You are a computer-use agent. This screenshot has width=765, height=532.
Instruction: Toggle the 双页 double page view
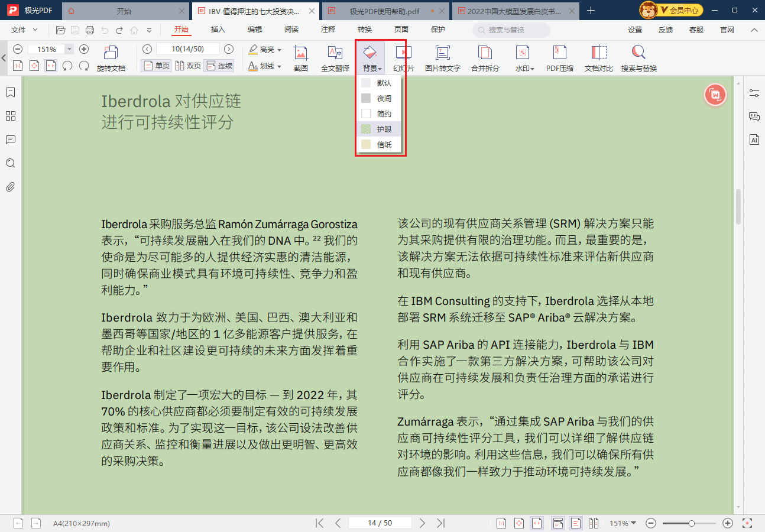[188, 66]
